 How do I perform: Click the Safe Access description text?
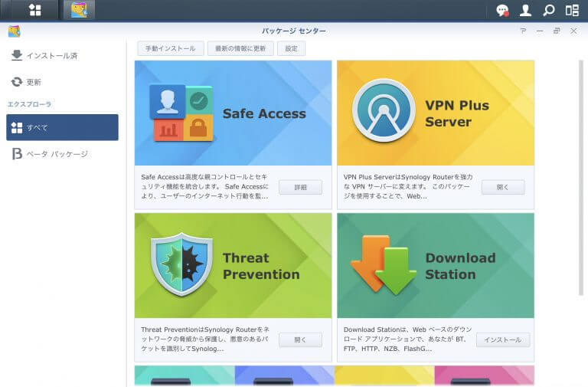click(x=204, y=186)
